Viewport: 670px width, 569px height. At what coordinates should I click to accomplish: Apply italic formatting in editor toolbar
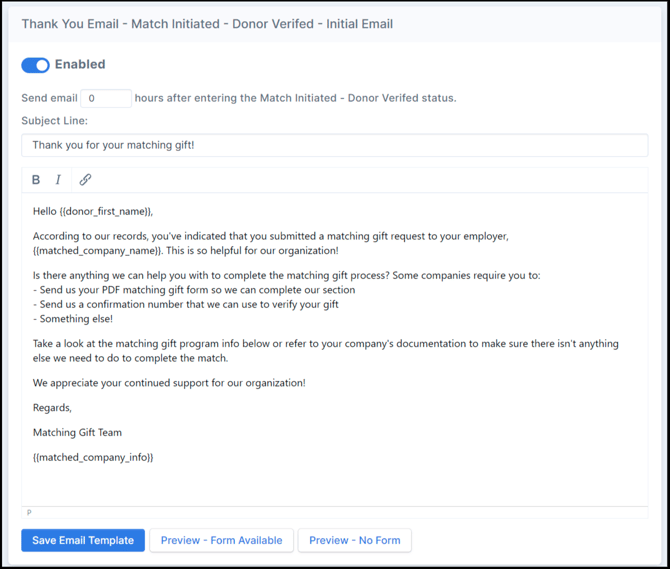(x=58, y=180)
